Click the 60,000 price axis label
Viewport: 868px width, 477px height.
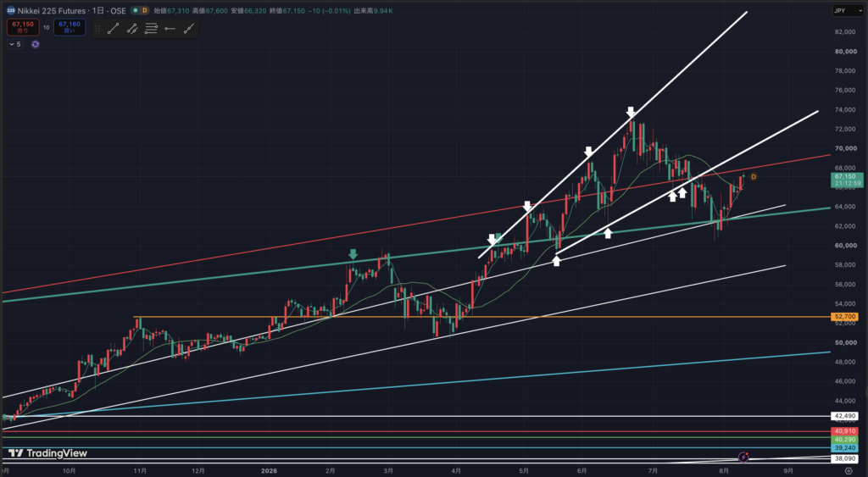coord(845,246)
